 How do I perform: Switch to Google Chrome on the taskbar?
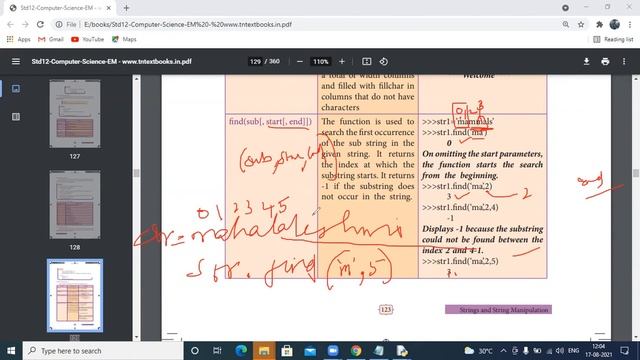(x=356, y=351)
